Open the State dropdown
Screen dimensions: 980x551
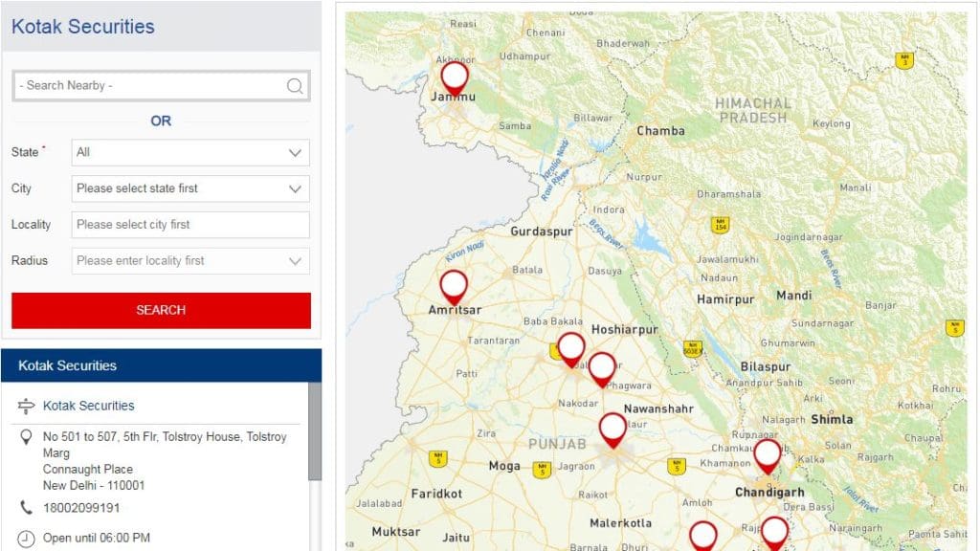coord(190,152)
